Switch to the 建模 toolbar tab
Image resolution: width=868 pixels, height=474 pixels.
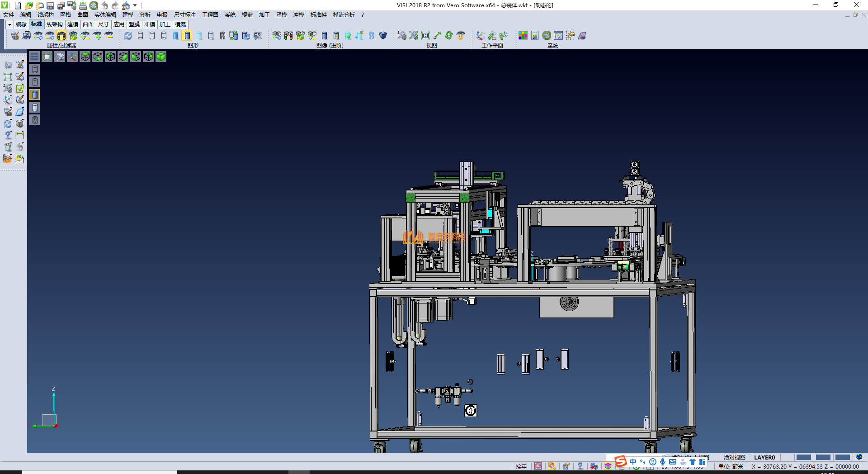click(72, 24)
